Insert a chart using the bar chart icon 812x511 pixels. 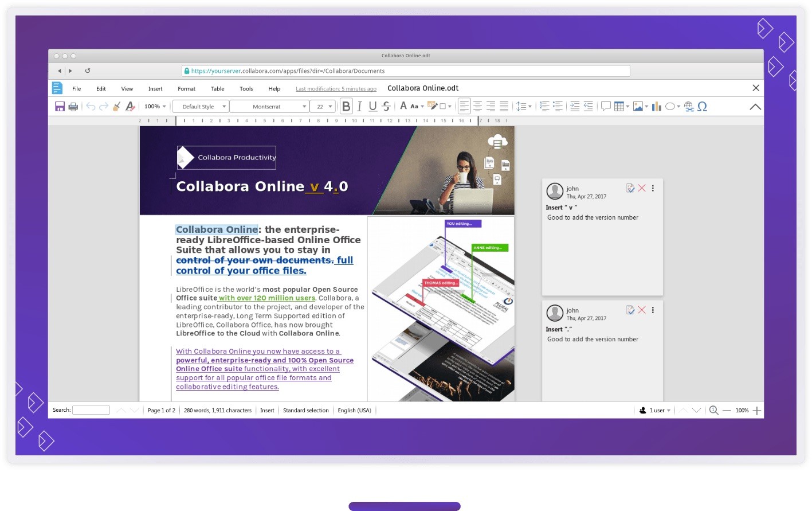657,106
